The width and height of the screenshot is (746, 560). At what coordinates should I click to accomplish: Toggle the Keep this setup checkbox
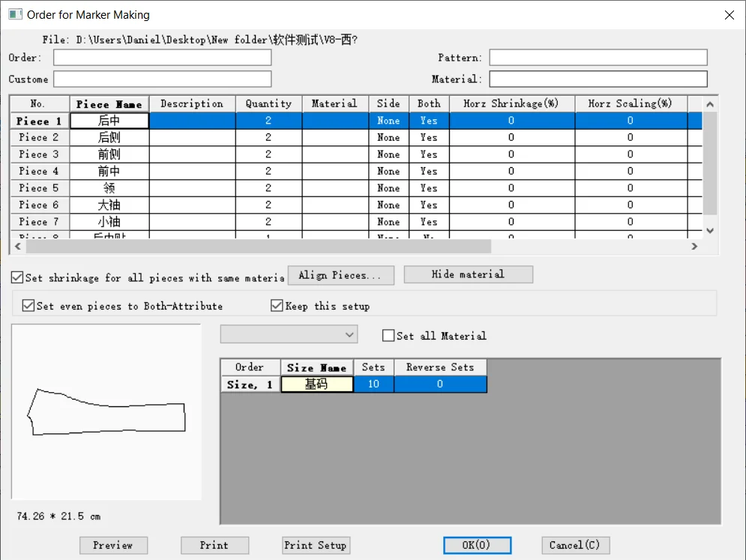277,306
